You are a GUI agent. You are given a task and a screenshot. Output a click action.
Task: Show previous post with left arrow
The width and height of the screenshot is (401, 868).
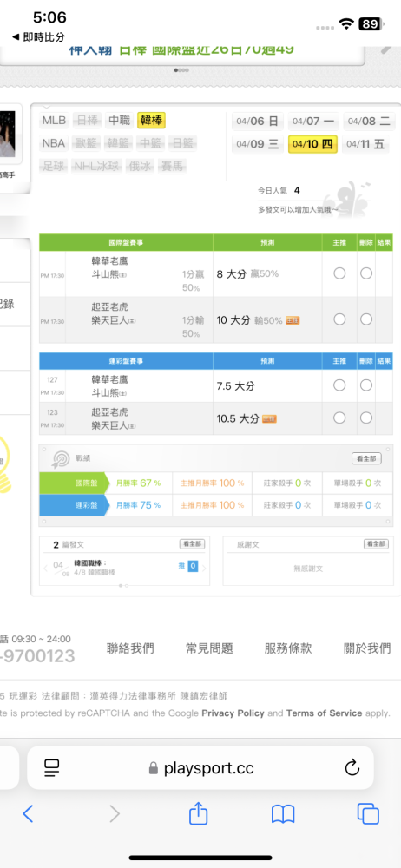(x=46, y=568)
